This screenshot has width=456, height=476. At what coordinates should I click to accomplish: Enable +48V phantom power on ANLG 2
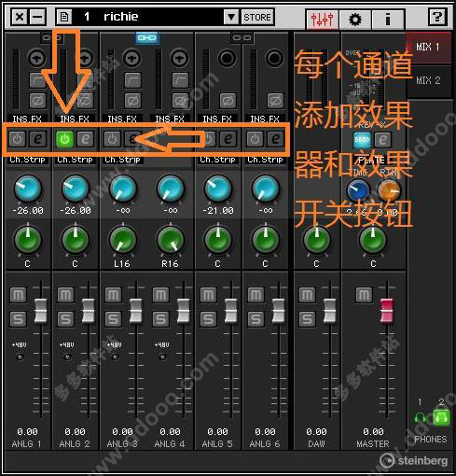(67, 357)
